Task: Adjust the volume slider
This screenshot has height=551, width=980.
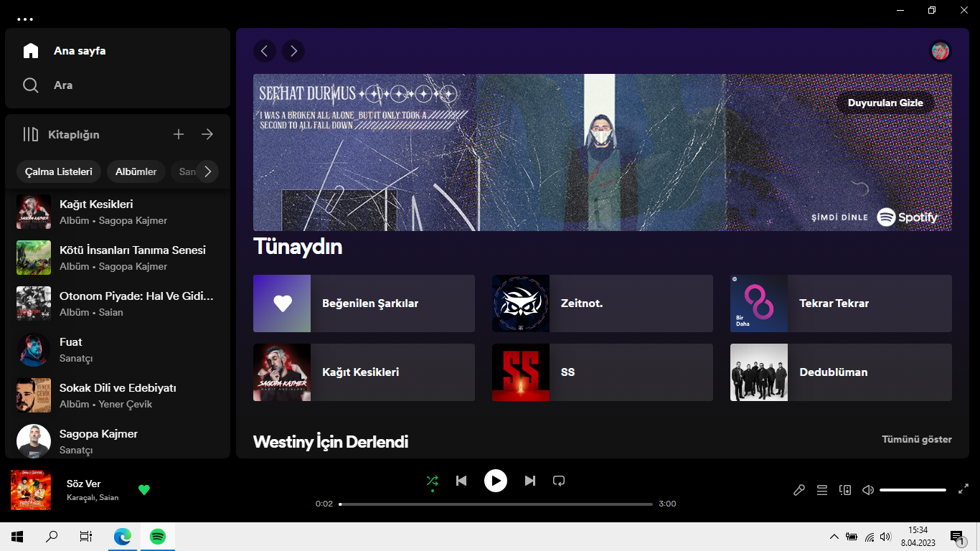Action: [x=913, y=490]
